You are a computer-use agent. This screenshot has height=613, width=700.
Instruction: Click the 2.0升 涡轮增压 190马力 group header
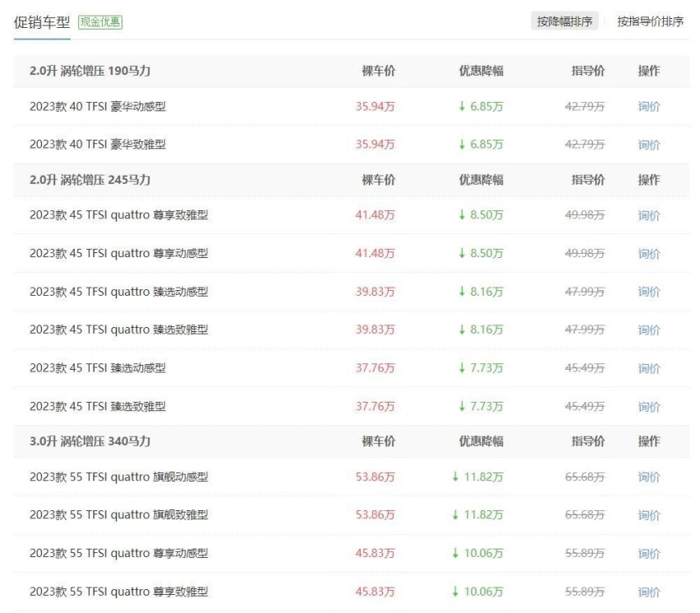[90, 71]
